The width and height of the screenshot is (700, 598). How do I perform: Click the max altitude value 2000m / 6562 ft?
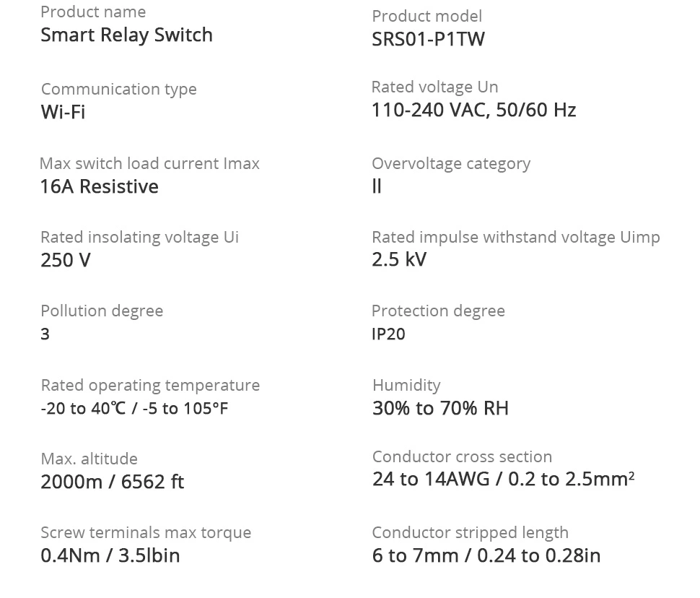coord(113,482)
